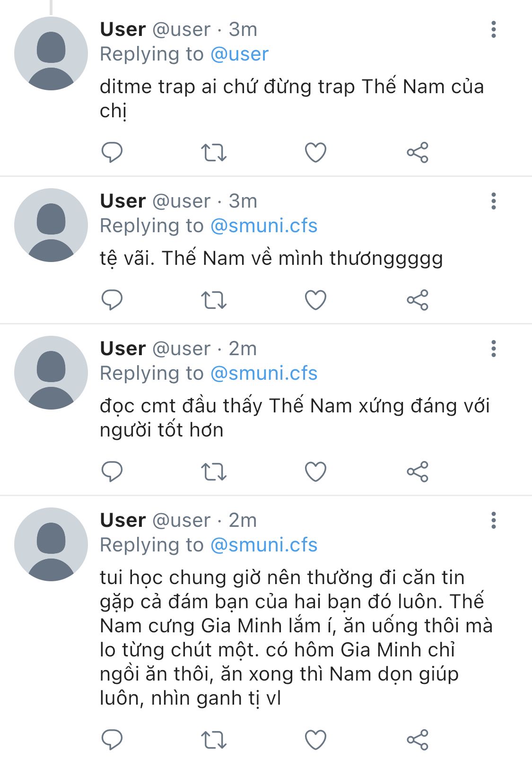This screenshot has height=760, width=532.
Task: Open @smuni.cfs link in "đọc cmt đầu" tweet
Action: (264, 373)
